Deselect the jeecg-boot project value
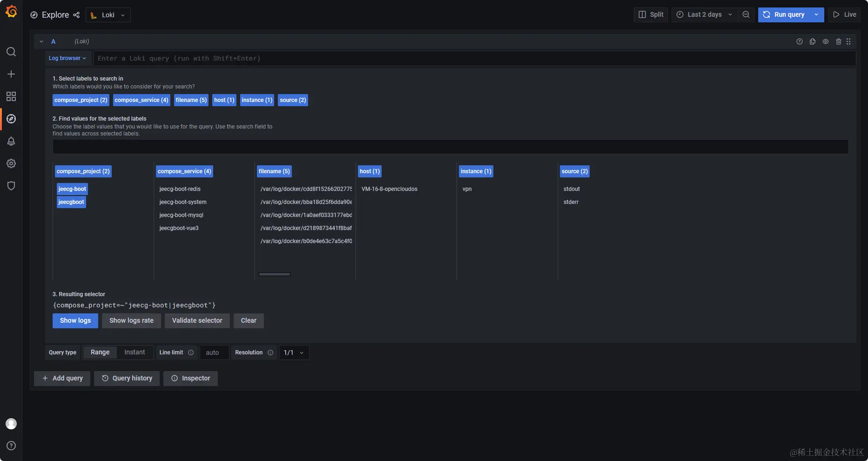This screenshot has height=461, width=868. (x=72, y=189)
